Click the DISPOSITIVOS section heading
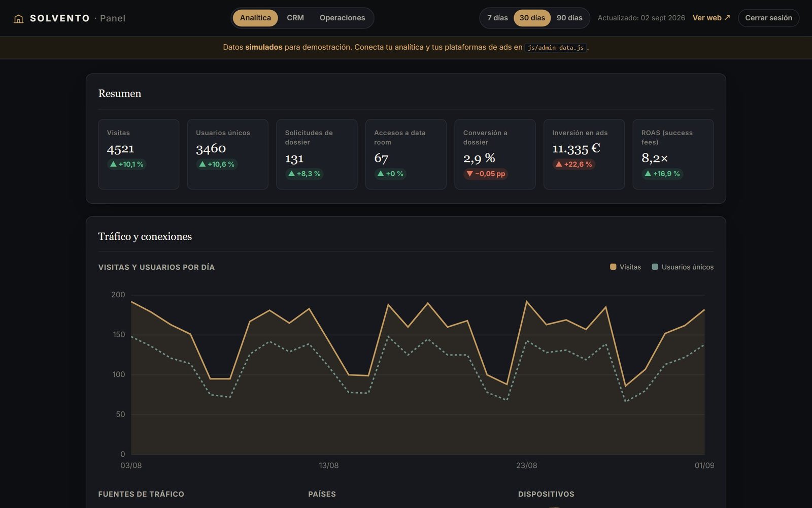Viewport: 812px width, 508px height. [546, 494]
